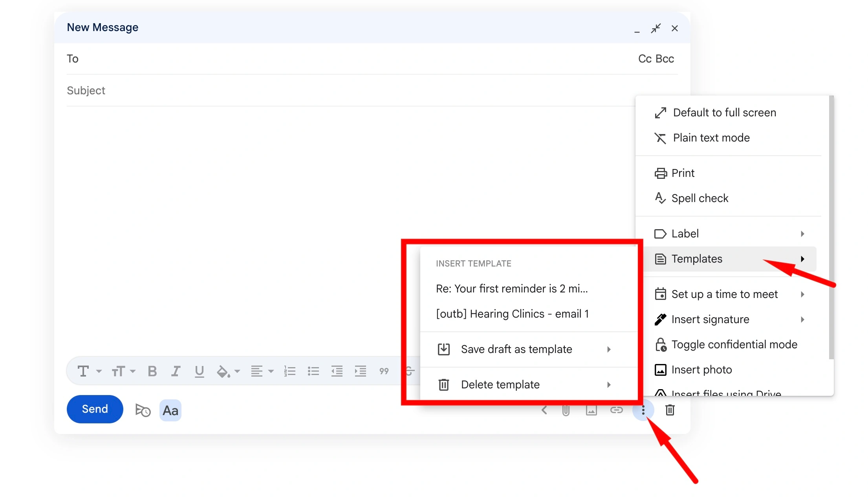Image resolution: width=868 pixels, height=500 pixels.
Task: Open font size dropdown
Action: pos(123,371)
